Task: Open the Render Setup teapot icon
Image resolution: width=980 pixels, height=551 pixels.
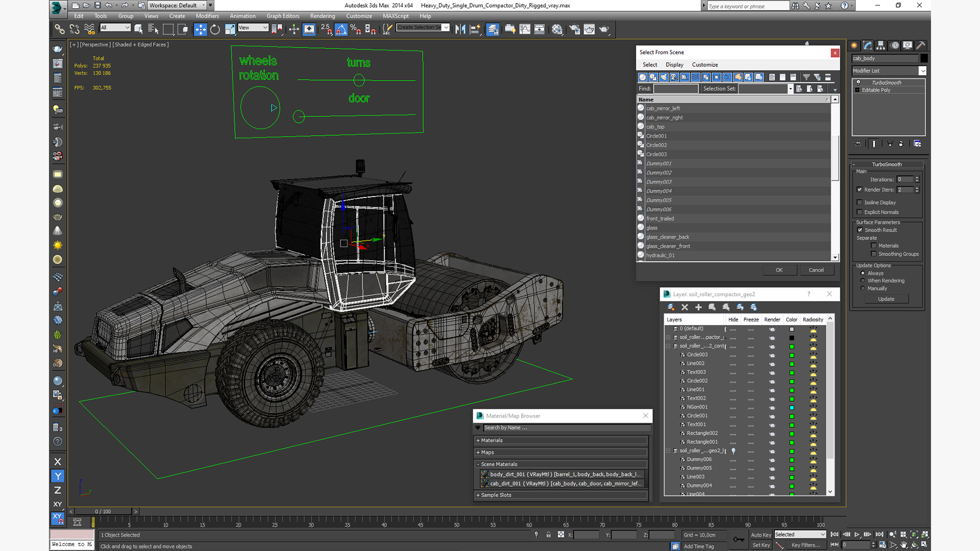Action: 575,29
